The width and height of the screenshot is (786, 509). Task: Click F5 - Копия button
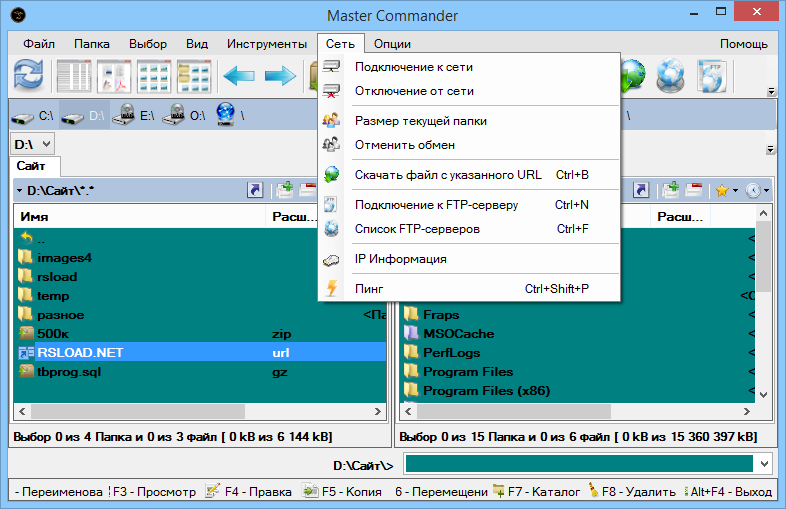tap(343, 492)
